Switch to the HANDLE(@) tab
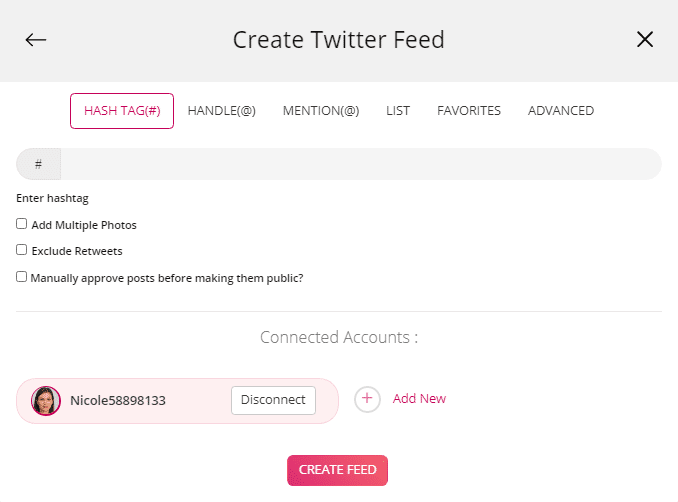678x502 pixels. (x=222, y=111)
